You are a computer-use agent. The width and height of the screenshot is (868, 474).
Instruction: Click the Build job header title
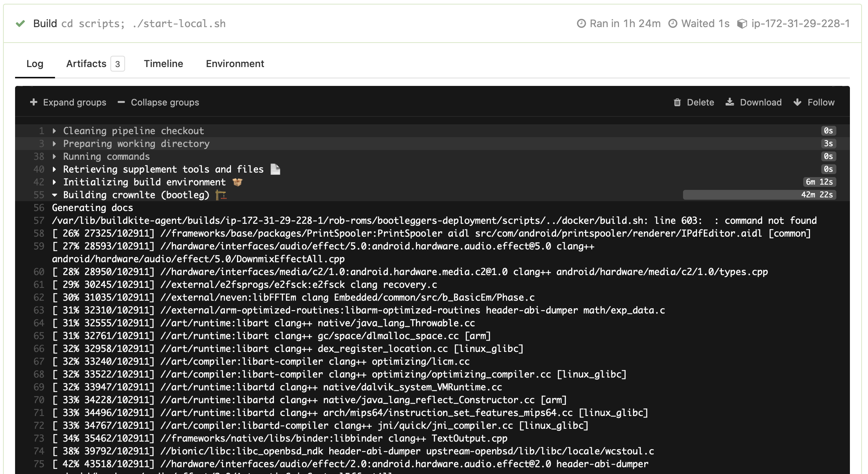(x=45, y=24)
